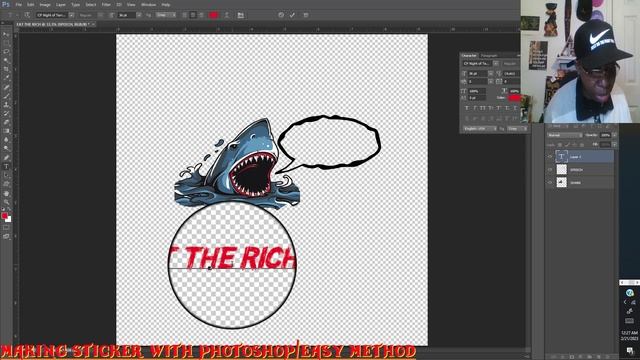Open the Window menu
The height and width of the screenshot is (360, 640).
tap(148, 4)
